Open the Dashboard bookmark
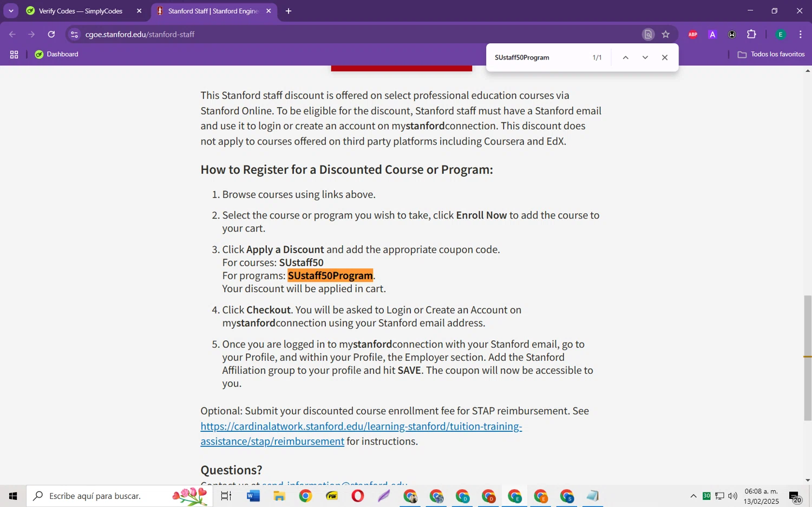 tap(57, 54)
